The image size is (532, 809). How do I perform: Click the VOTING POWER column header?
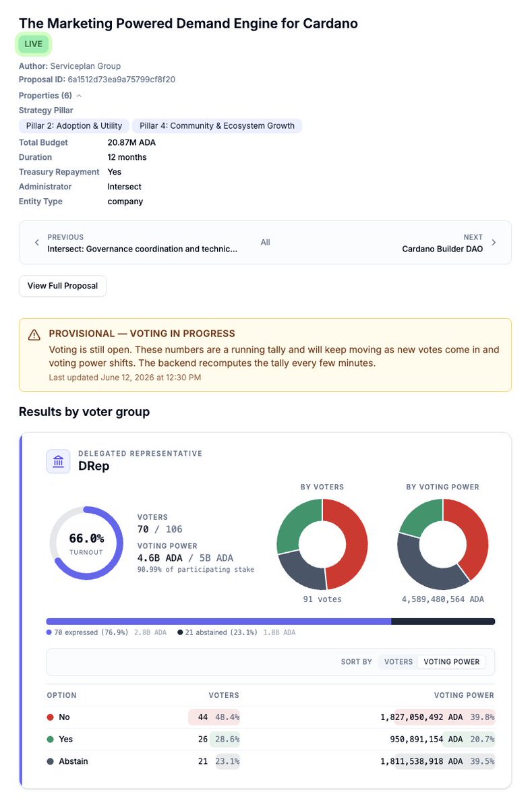pos(463,695)
